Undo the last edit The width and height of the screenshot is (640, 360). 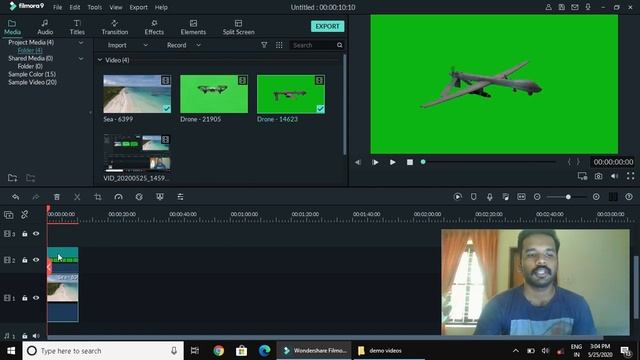click(x=16, y=197)
